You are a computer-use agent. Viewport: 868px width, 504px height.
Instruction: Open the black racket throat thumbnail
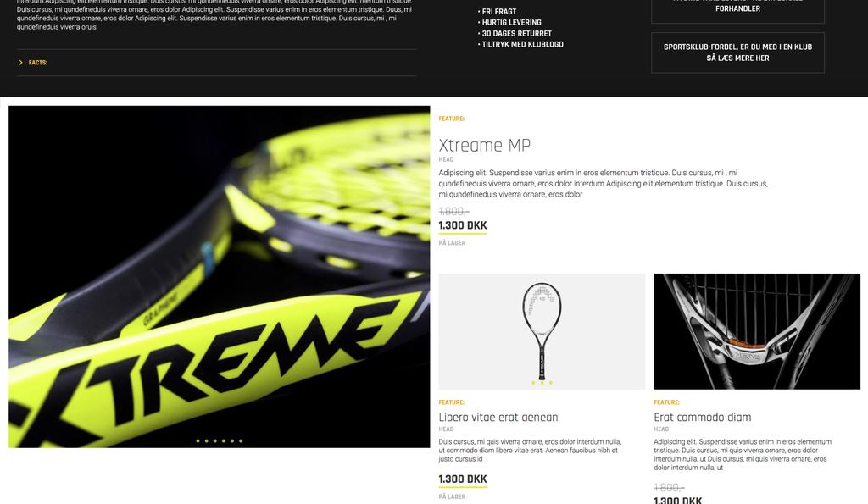(x=757, y=331)
